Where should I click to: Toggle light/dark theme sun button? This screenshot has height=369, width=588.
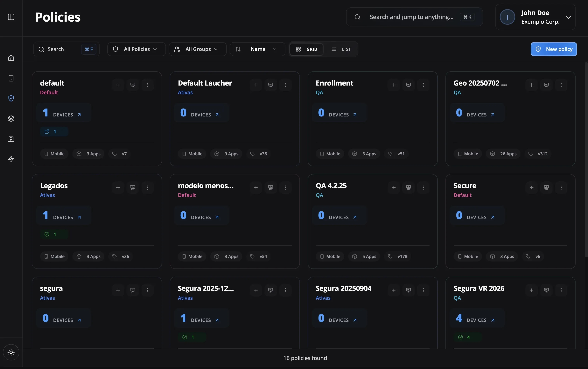coord(11,352)
